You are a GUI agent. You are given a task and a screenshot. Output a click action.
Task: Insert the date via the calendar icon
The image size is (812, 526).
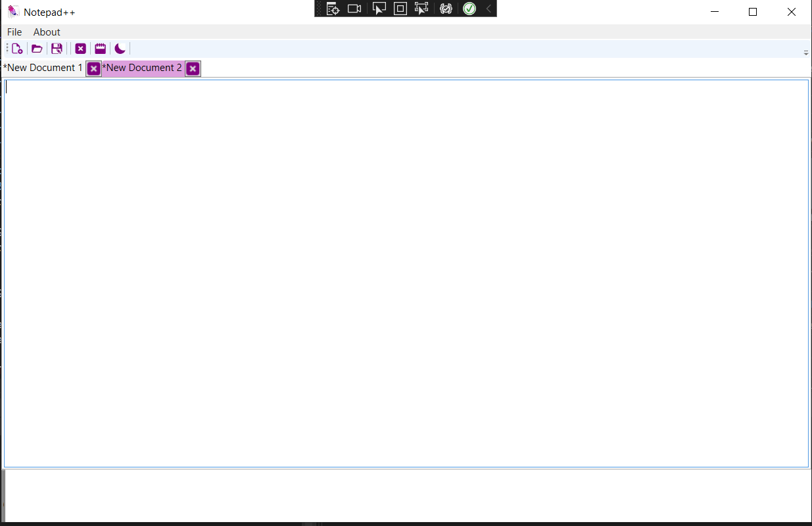[x=100, y=48]
